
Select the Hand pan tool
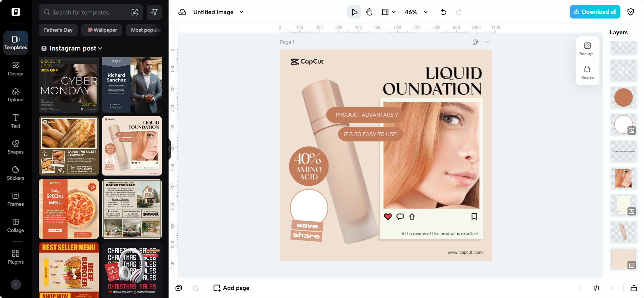click(369, 12)
